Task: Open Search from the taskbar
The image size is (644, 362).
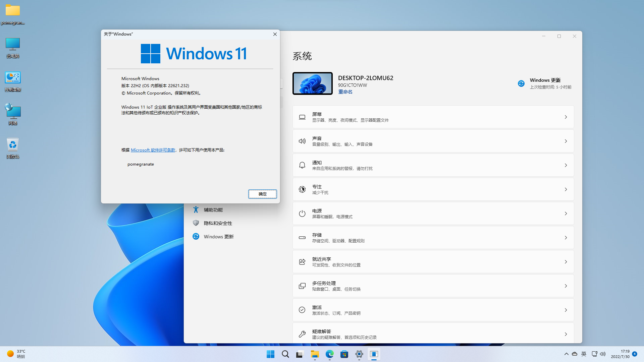Action: click(x=285, y=354)
